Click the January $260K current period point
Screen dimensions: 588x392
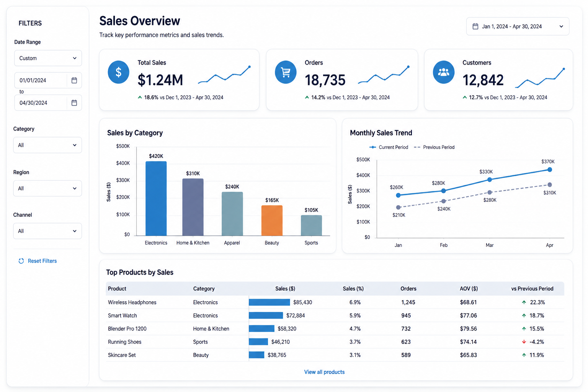[399, 195]
